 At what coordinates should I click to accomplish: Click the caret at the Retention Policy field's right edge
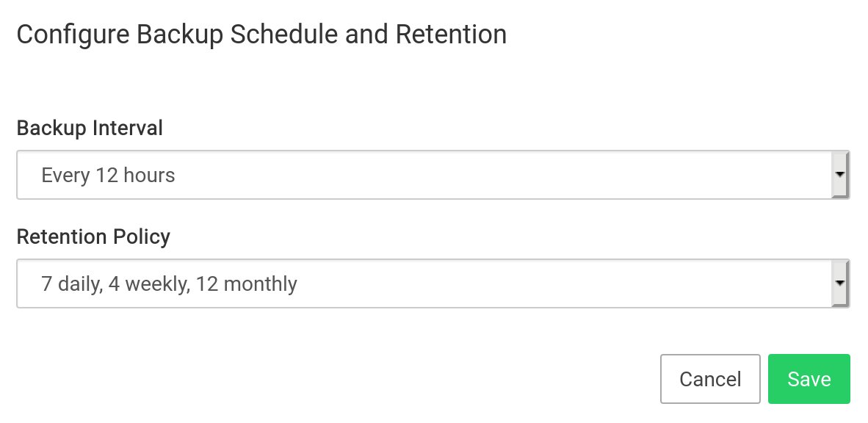pyautogui.click(x=840, y=283)
